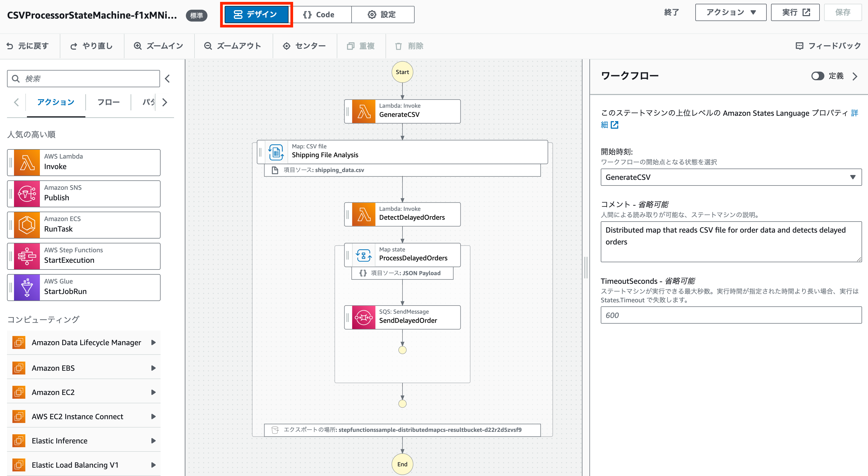Click the TimeoutSeconds input field

(x=731, y=315)
